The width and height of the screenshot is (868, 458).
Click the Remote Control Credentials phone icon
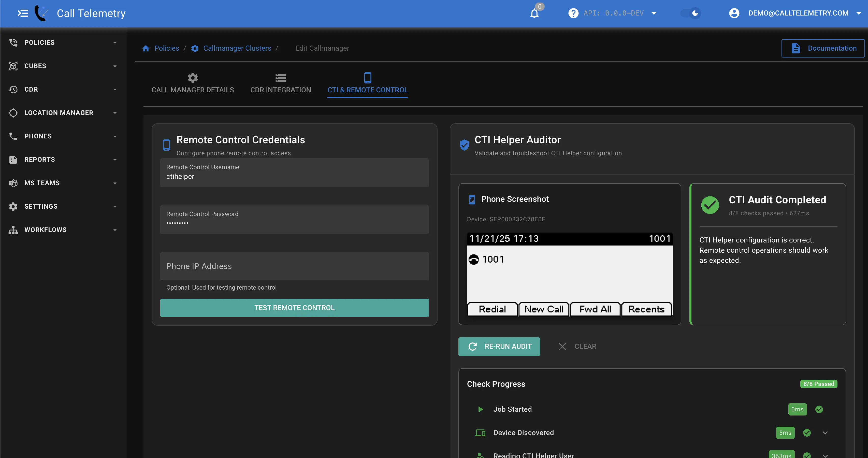[166, 145]
